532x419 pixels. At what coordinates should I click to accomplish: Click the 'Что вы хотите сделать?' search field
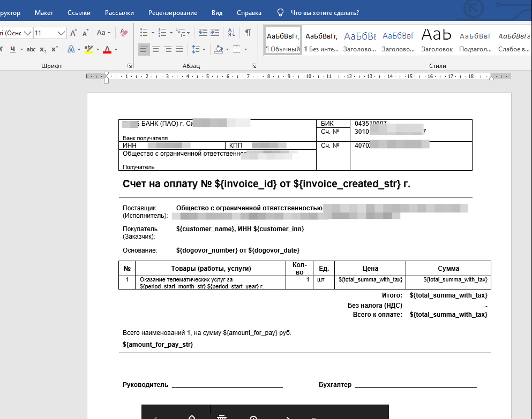point(324,12)
